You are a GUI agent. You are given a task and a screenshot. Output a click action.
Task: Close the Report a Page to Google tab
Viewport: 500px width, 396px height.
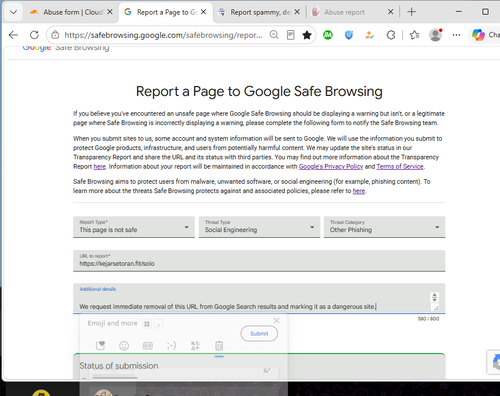[x=204, y=12]
